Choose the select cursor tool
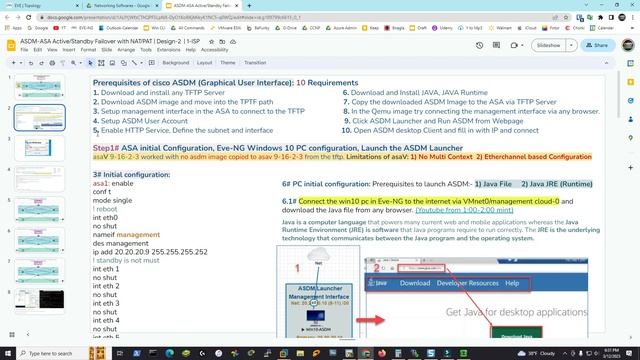640x360 pixels. coord(90,63)
